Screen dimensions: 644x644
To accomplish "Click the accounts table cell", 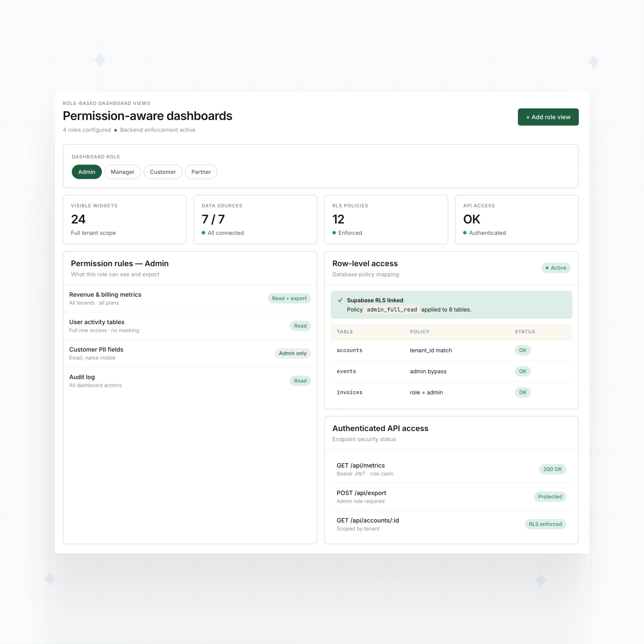I will coord(349,350).
